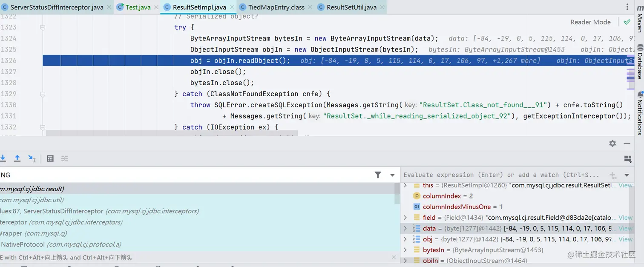Expand the 'this' variable node
644x267 pixels.
(x=405, y=185)
